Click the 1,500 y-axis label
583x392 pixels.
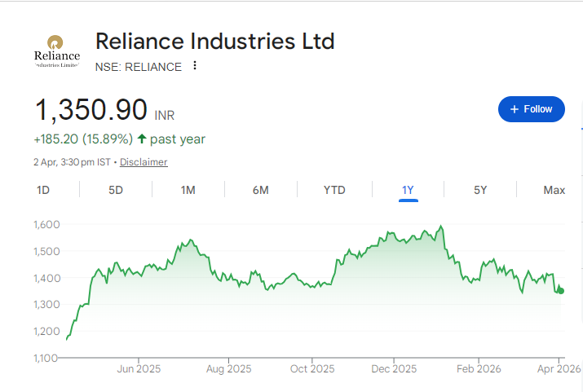[x=46, y=252]
